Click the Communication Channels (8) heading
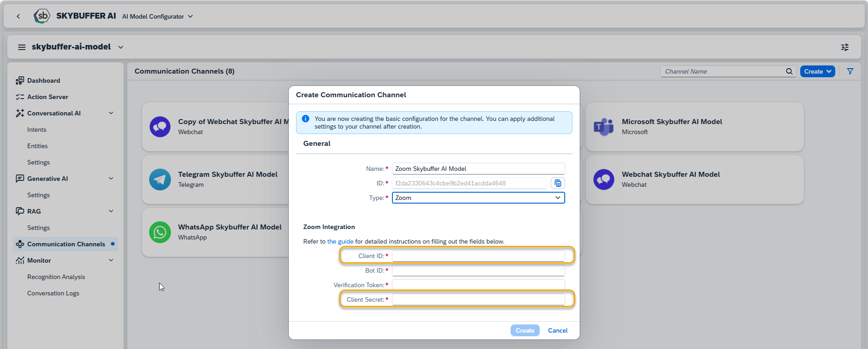868x349 pixels. tap(185, 71)
